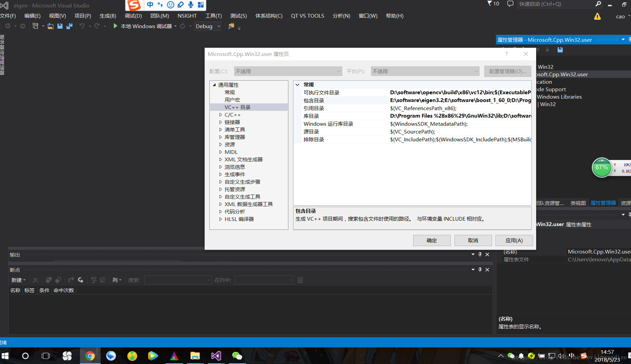Click the green Start debugging play icon
Viewport: 631px width, 364px height.
(x=115, y=26)
